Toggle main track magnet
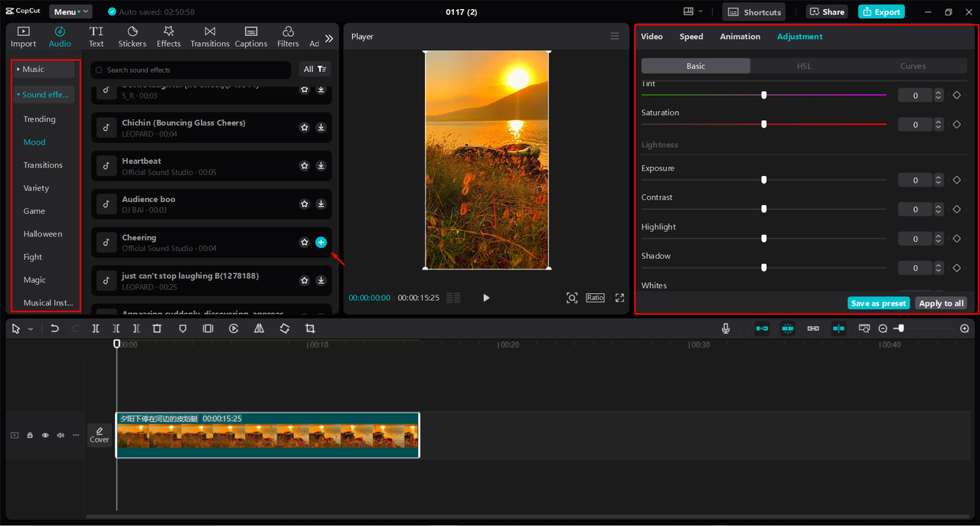Viewport: 980px width, 526px height. [x=762, y=328]
